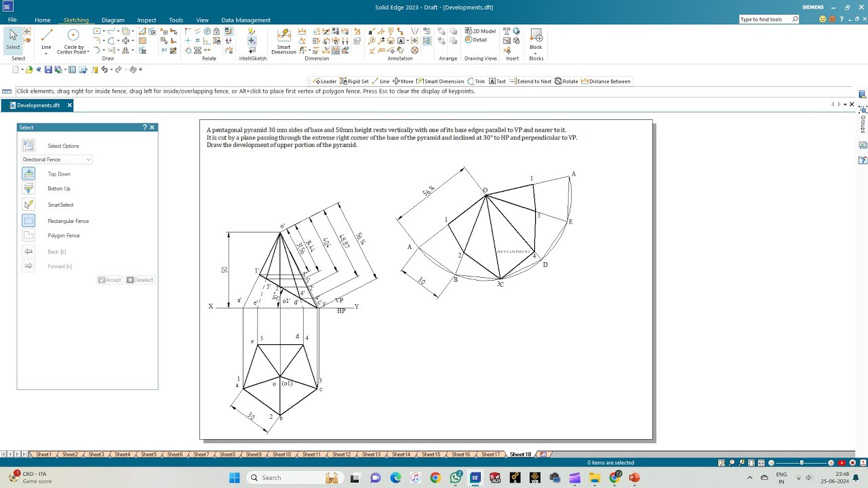Screen dimensions: 868x488
Task: Expand the Line tool dropdown arrow
Action: click(46, 54)
